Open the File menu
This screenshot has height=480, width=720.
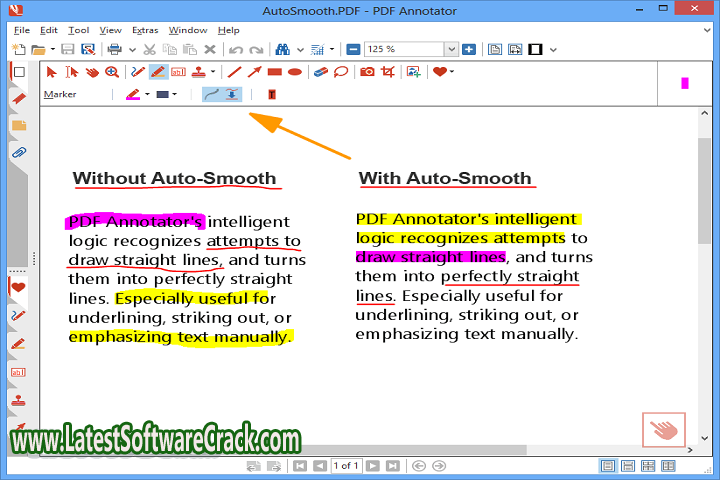pyautogui.click(x=22, y=30)
